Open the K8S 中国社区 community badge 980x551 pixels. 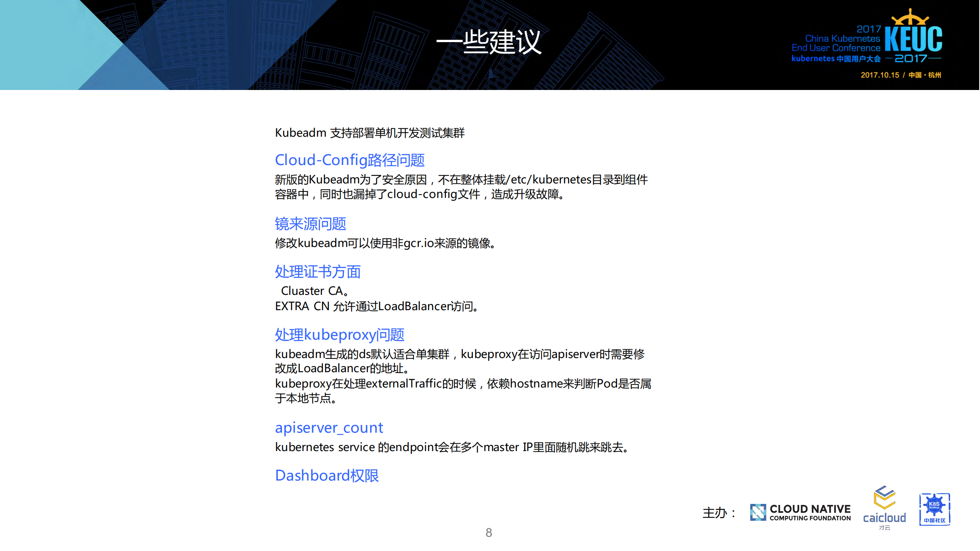[x=934, y=509]
